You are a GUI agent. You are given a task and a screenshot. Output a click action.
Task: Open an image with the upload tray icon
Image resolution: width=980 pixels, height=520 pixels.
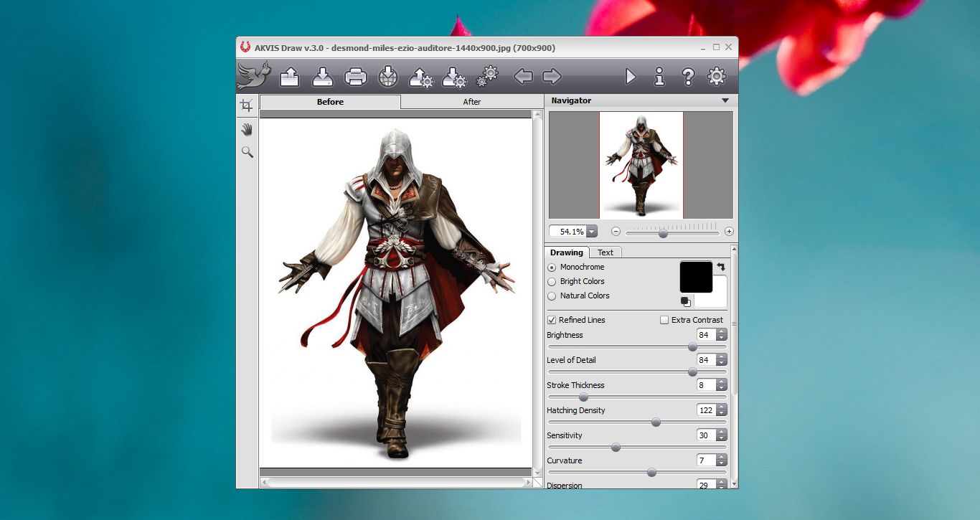pyautogui.click(x=289, y=76)
